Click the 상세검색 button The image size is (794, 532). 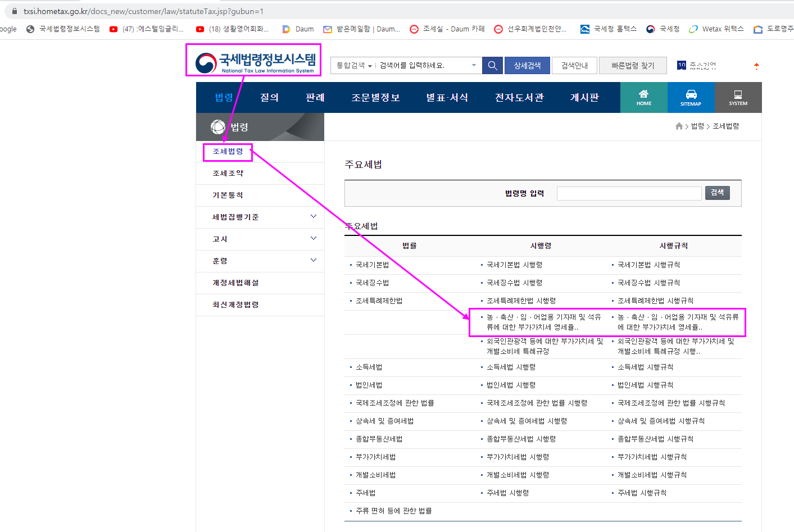pos(527,66)
